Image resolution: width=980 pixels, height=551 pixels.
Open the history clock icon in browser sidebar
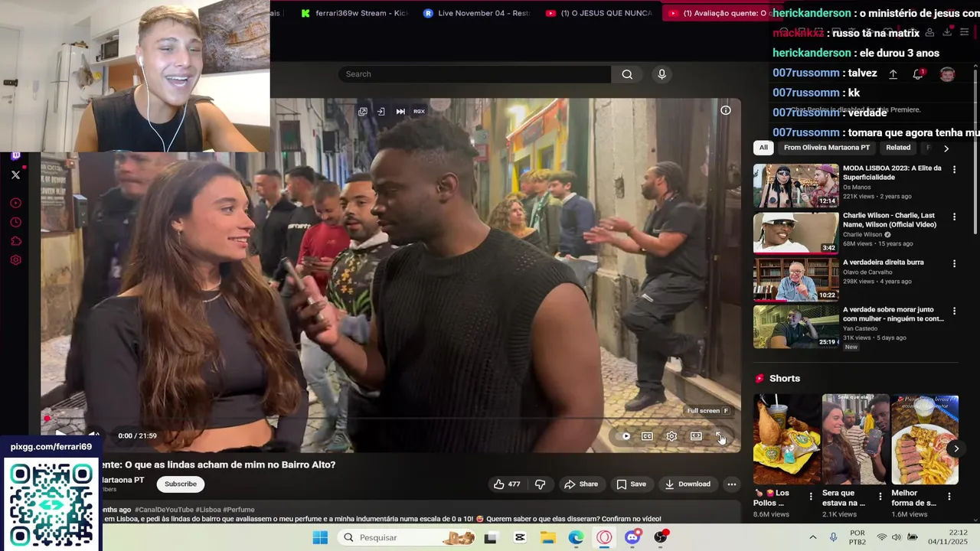[x=15, y=222]
